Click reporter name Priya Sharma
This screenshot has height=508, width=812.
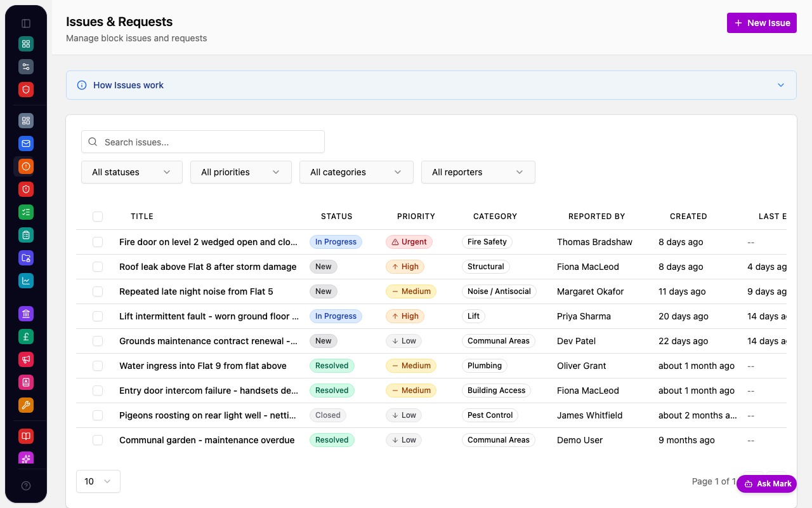pyautogui.click(x=584, y=316)
